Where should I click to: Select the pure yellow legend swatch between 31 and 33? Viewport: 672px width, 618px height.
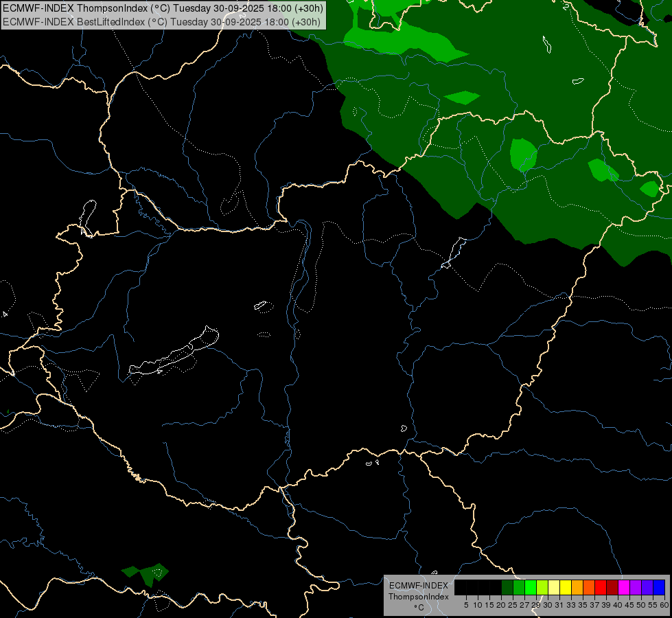point(566,587)
